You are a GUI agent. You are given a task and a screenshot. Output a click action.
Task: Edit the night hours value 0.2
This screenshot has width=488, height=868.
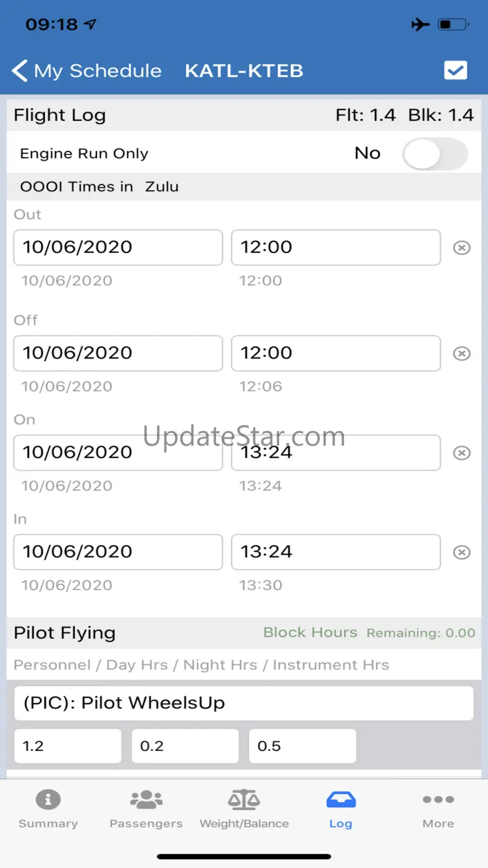185,746
